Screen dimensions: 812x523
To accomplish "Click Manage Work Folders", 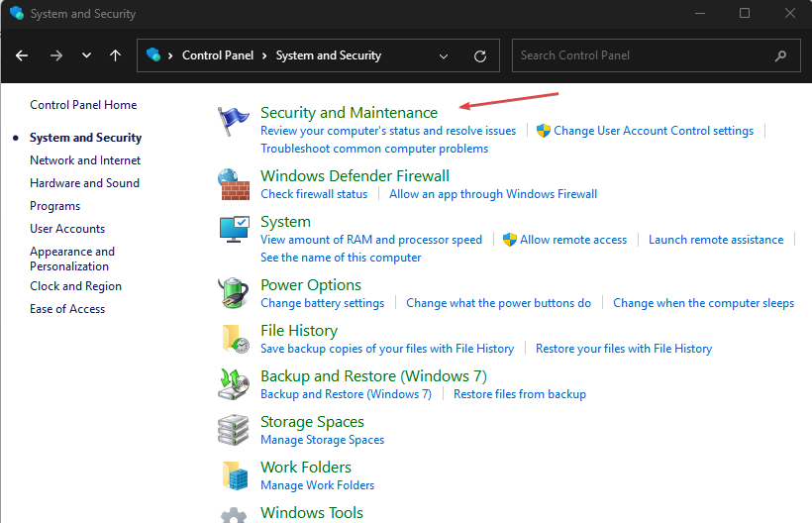I will [x=318, y=485].
